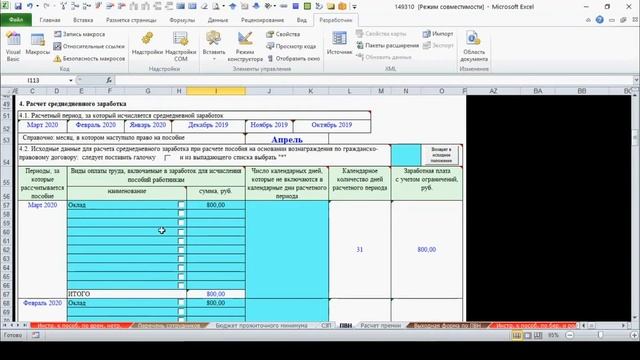Switch to the Формулы ribbon tab
640x360 pixels.
coord(182,20)
